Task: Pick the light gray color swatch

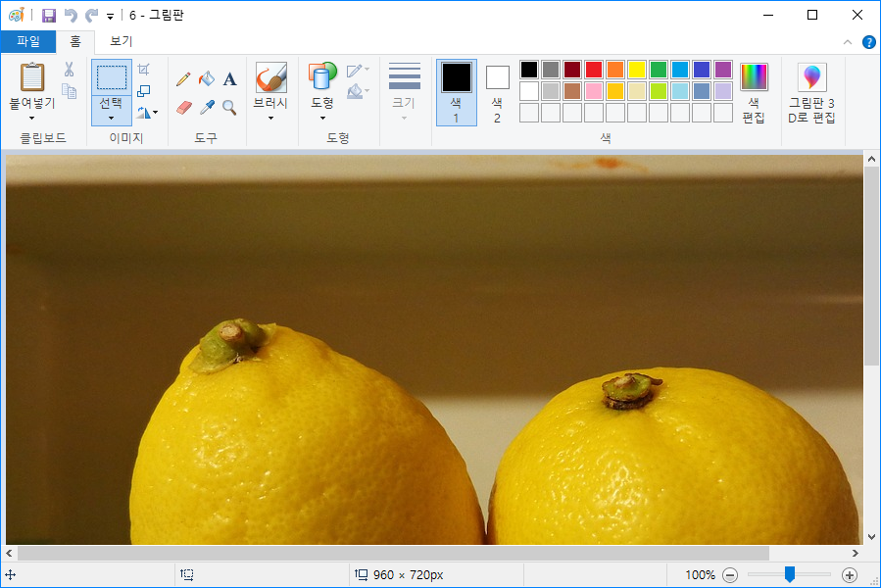Action: [x=551, y=90]
